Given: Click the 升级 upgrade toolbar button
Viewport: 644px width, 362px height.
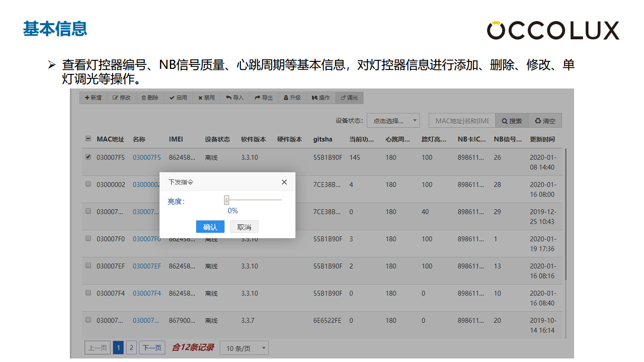Looking at the screenshot, I should click(292, 98).
